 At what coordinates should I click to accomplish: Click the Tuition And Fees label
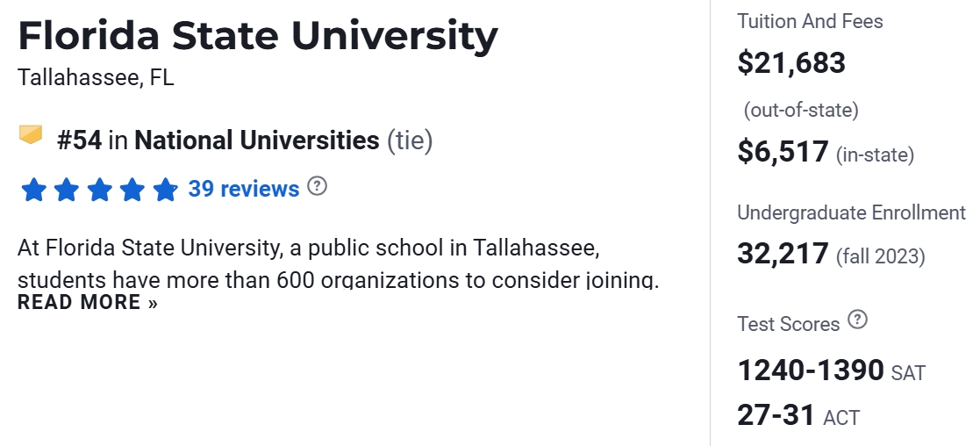(810, 21)
